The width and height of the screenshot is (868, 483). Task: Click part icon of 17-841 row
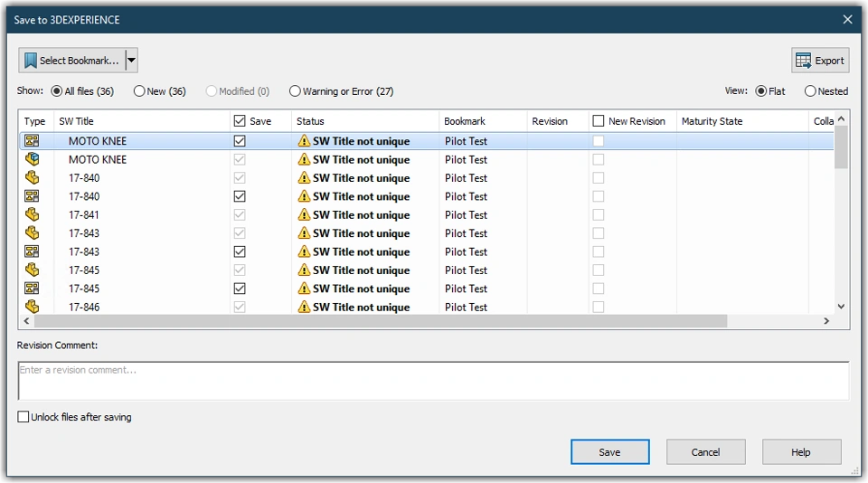point(33,214)
